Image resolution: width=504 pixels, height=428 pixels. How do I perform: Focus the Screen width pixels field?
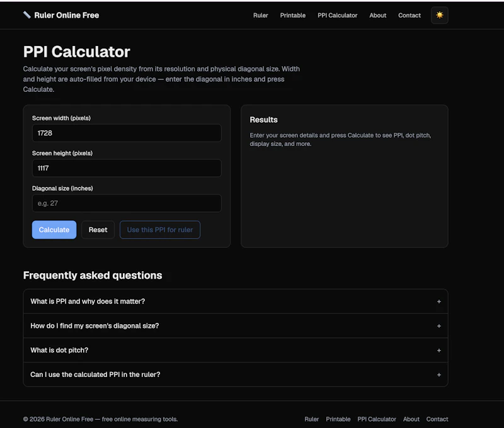pos(127,133)
